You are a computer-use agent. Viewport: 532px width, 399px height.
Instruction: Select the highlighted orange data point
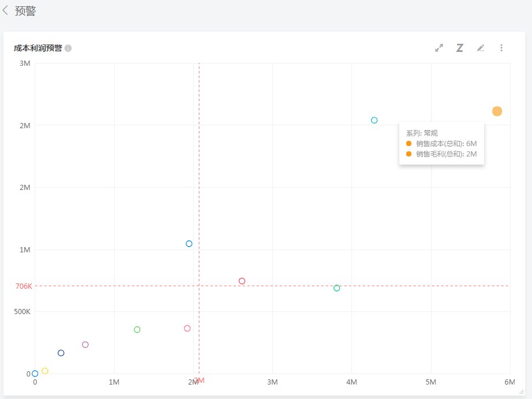497,111
